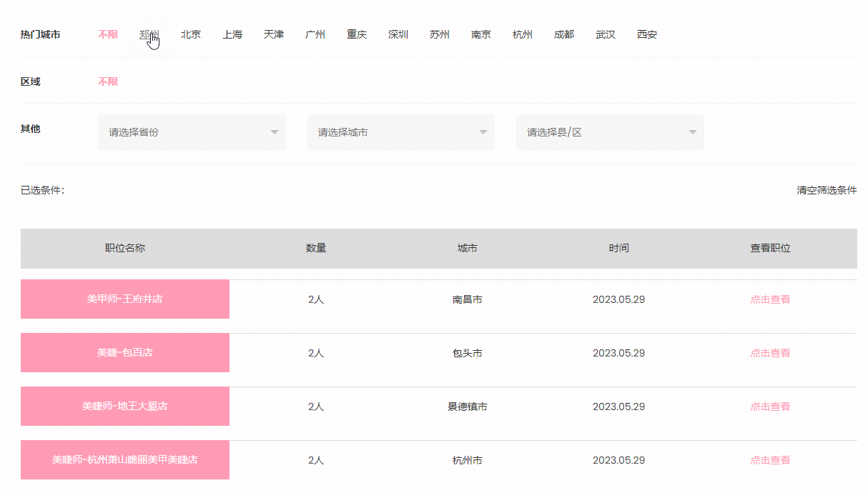Viewport: 868px width, 493px height.
Task: Open the 请选择省份 province dropdown
Action: click(x=192, y=132)
